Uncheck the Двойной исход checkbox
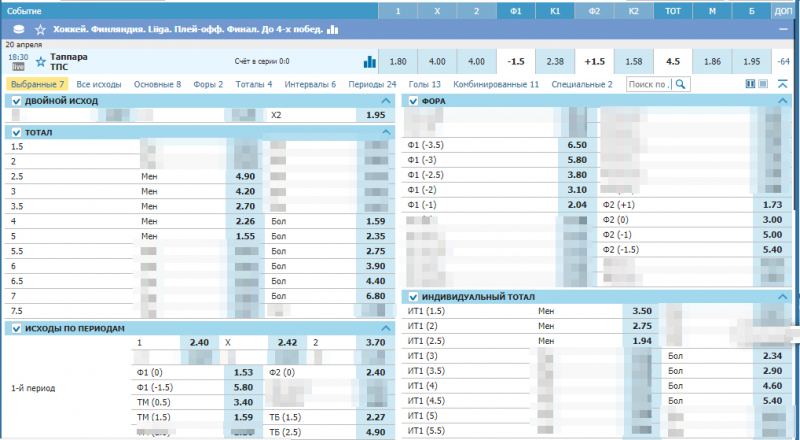The image size is (800, 440). 15,101
